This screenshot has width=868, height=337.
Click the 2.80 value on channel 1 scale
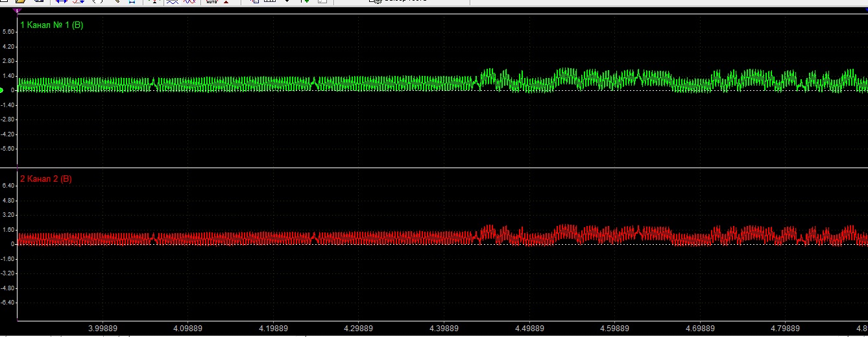click(8, 61)
